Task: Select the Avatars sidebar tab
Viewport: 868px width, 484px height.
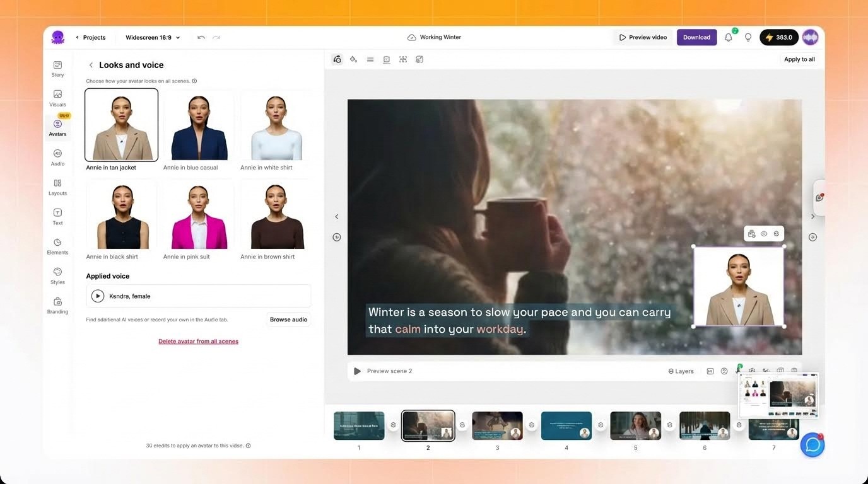Action: click(x=57, y=127)
